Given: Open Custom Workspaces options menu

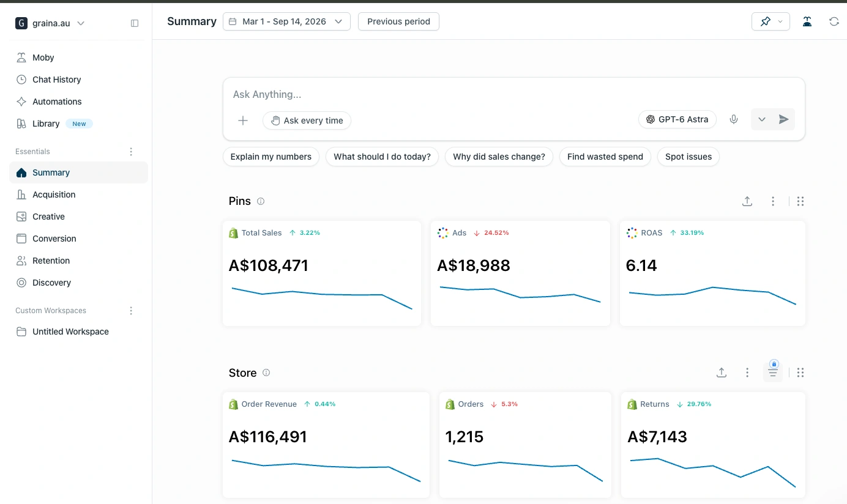Looking at the screenshot, I should pos(131,311).
